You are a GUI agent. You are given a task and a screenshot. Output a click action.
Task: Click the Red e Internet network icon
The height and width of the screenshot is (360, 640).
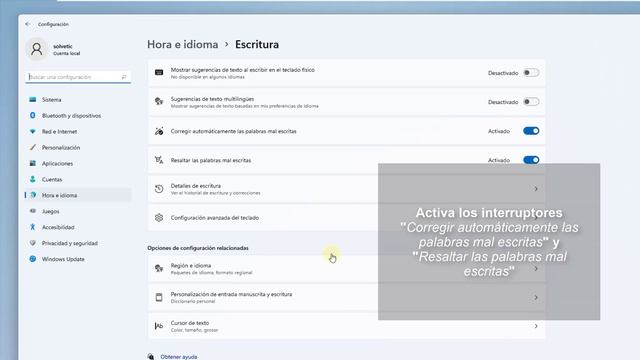(x=33, y=131)
